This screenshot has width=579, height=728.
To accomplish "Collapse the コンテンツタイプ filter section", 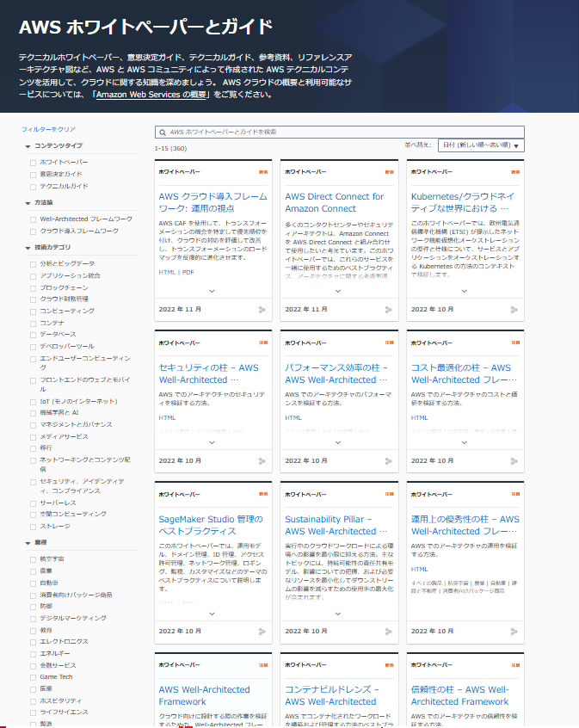I will tap(28, 146).
